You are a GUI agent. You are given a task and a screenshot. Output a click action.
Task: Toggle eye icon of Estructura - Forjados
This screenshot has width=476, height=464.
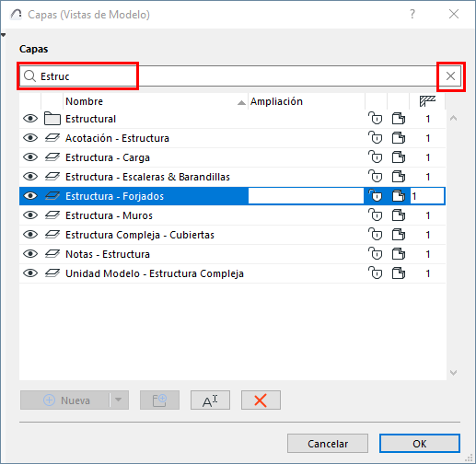[x=30, y=196]
